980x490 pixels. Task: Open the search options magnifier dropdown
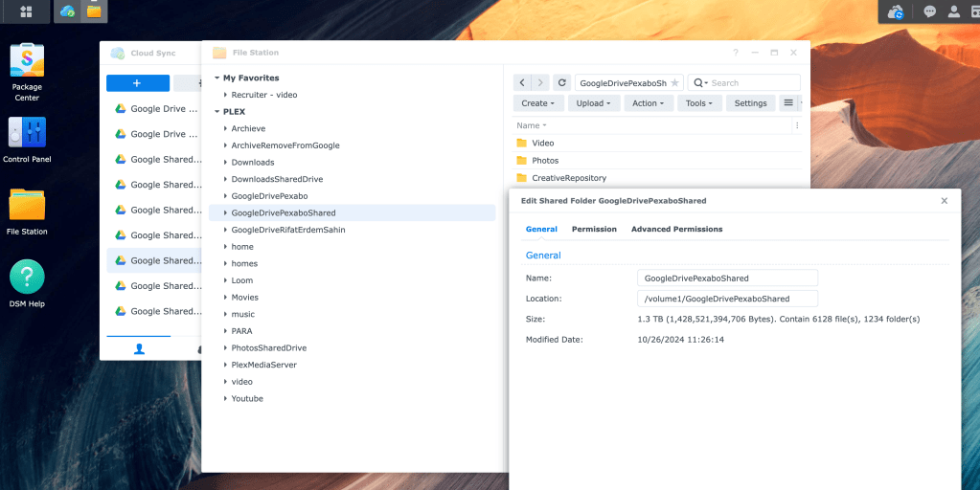click(701, 83)
